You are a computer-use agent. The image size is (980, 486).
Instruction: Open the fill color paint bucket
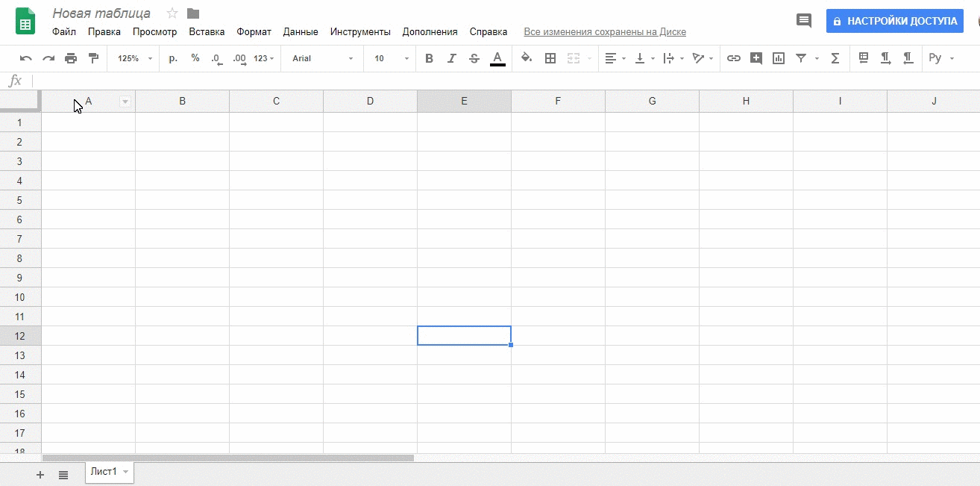coord(527,58)
